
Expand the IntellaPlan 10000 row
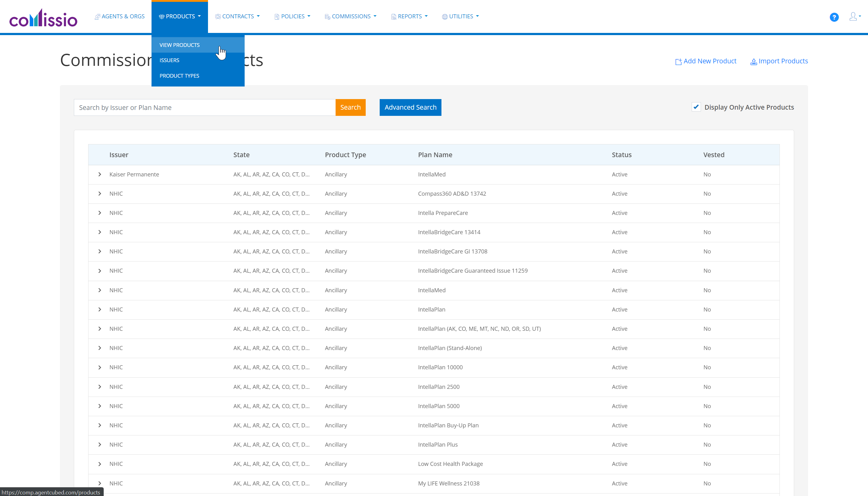(100, 367)
